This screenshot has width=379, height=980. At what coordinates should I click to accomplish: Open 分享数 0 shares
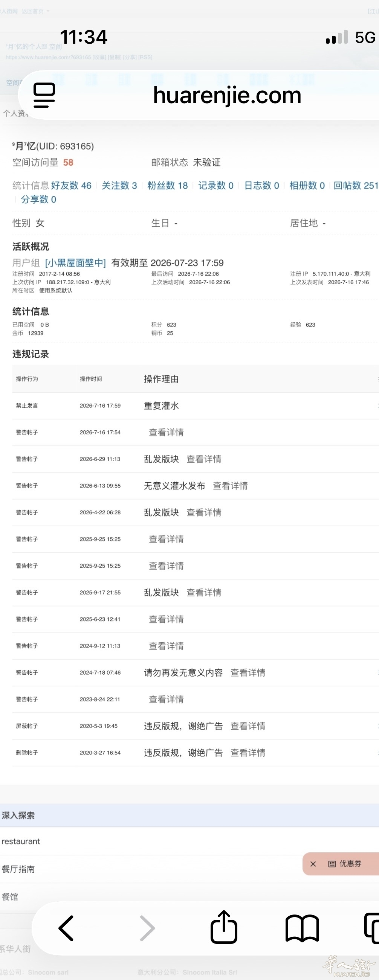[38, 199]
